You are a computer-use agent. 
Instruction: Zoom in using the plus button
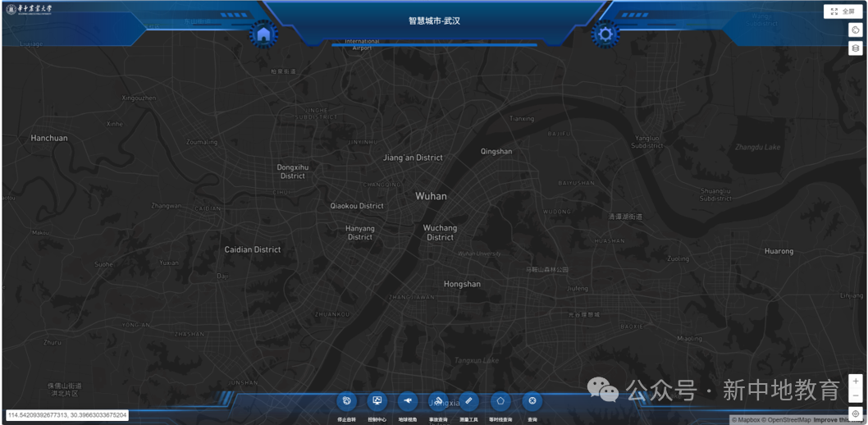pos(855,381)
